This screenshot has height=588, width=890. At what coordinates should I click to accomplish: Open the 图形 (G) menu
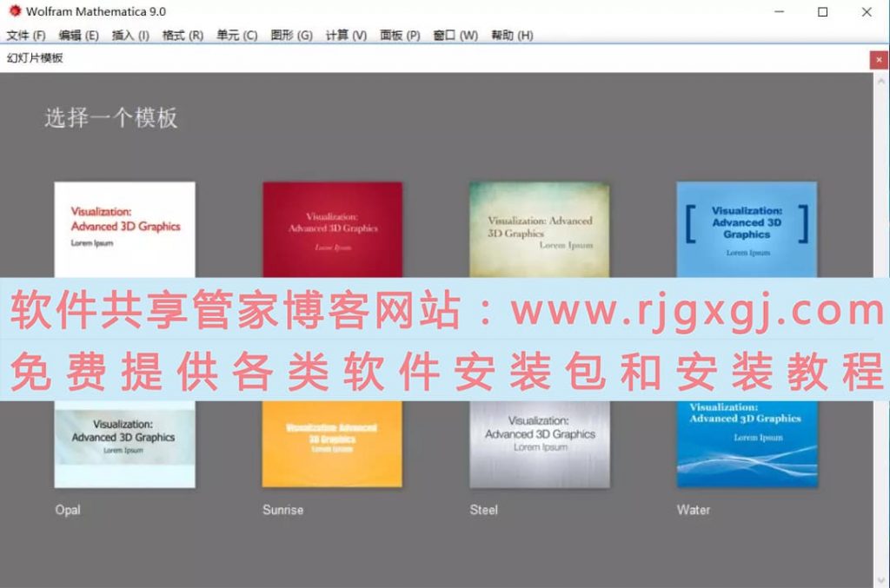(x=292, y=35)
